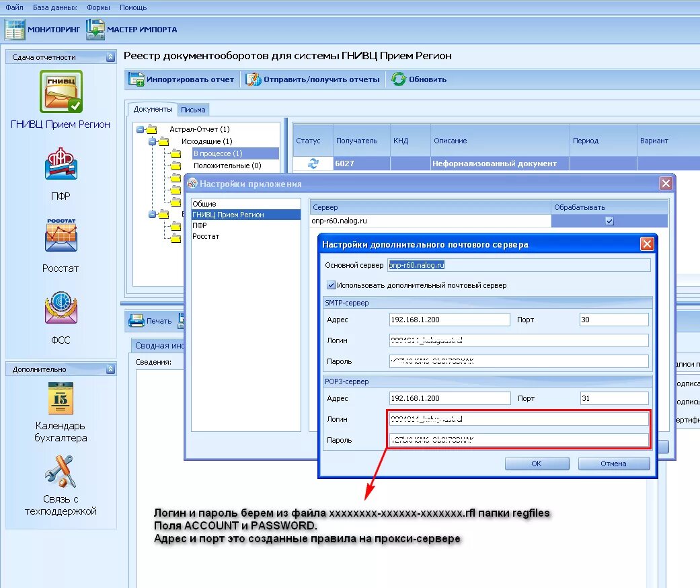
Task: Select Положительные (0) tree item
Action: tap(227, 166)
